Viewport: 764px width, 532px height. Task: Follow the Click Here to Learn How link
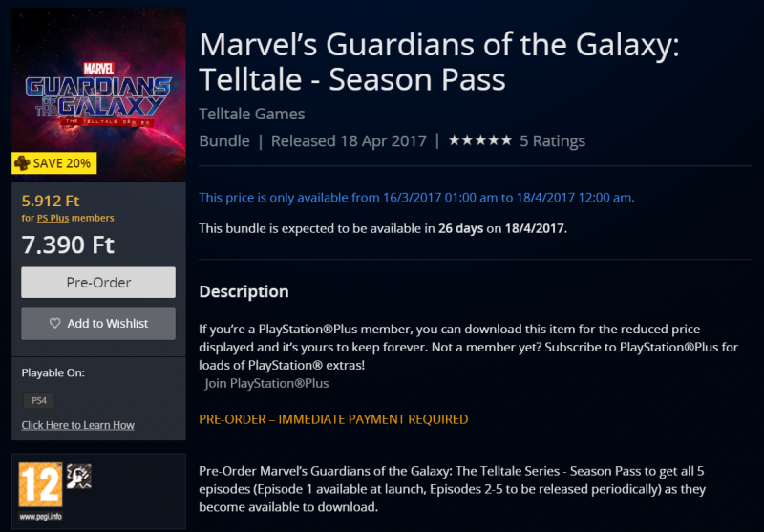pyautogui.click(x=78, y=425)
